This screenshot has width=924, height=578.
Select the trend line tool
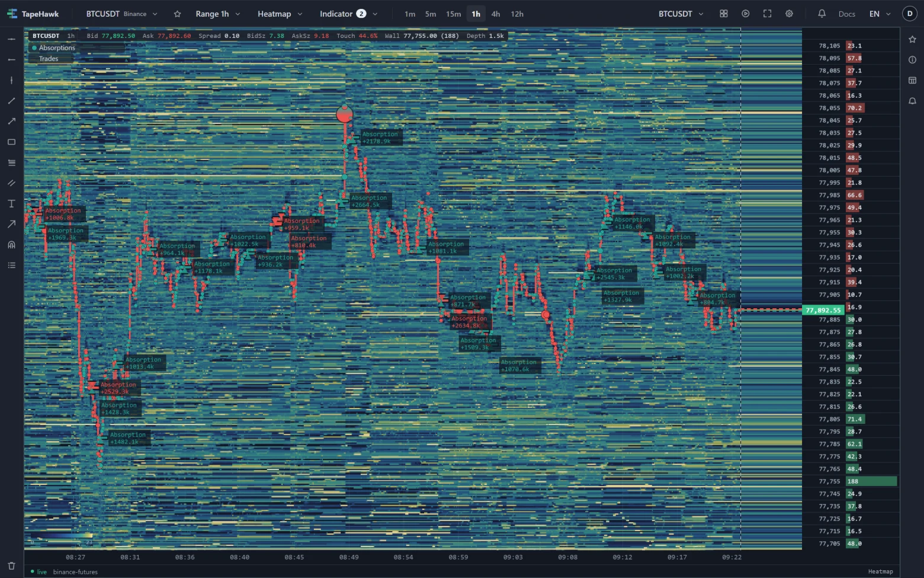tap(11, 101)
